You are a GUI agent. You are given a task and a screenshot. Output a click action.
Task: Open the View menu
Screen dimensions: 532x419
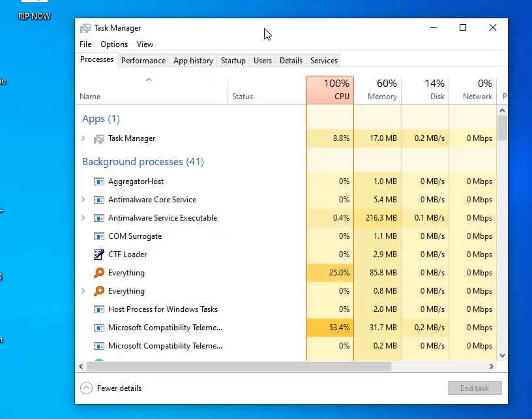[145, 44]
